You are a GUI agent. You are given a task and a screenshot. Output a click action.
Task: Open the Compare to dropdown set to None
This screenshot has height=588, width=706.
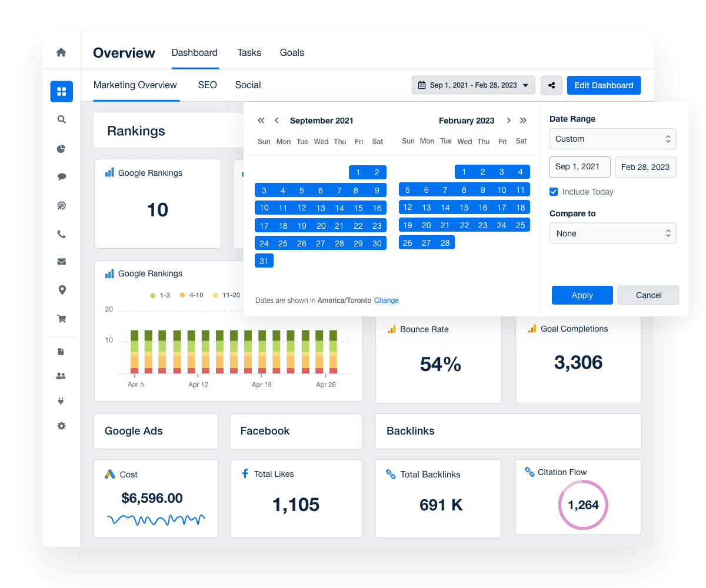tap(612, 233)
